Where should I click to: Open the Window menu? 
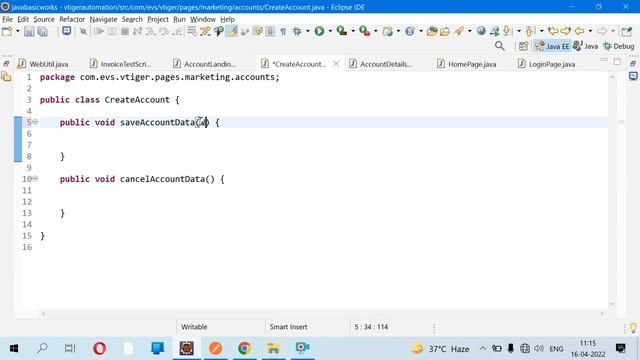pos(202,19)
